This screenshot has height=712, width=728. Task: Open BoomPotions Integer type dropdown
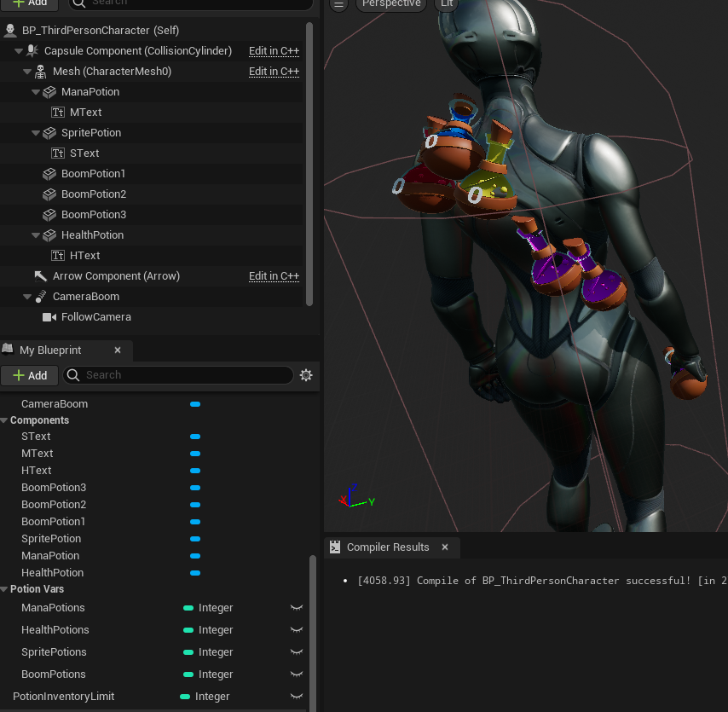(215, 674)
